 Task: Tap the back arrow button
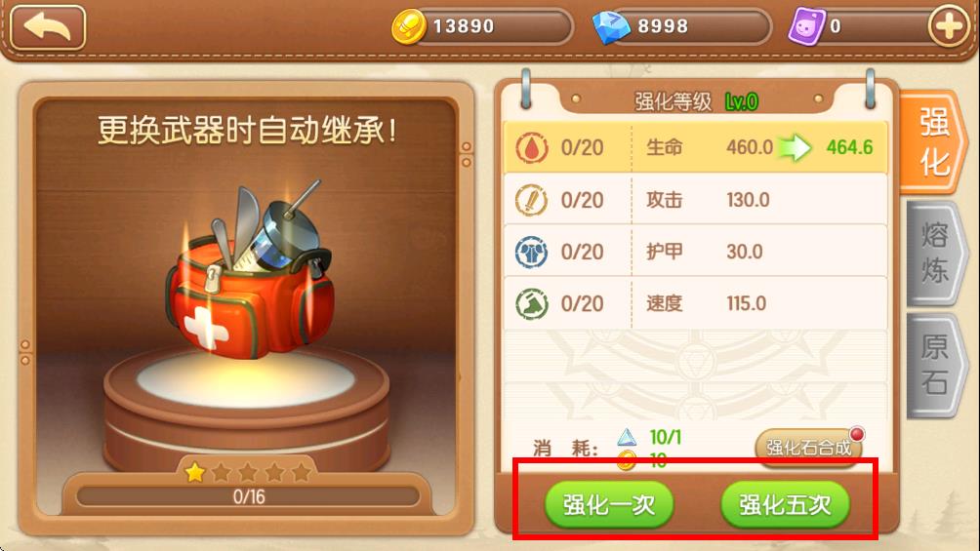(48, 27)
